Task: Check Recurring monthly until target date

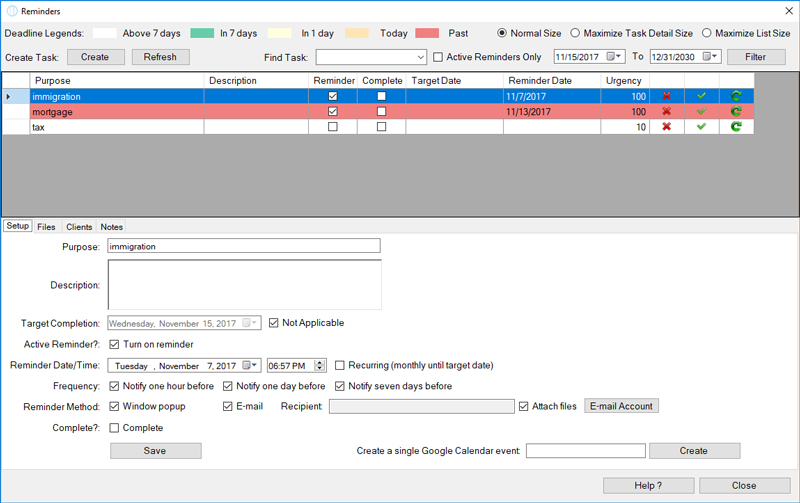Action: (340, 365)
